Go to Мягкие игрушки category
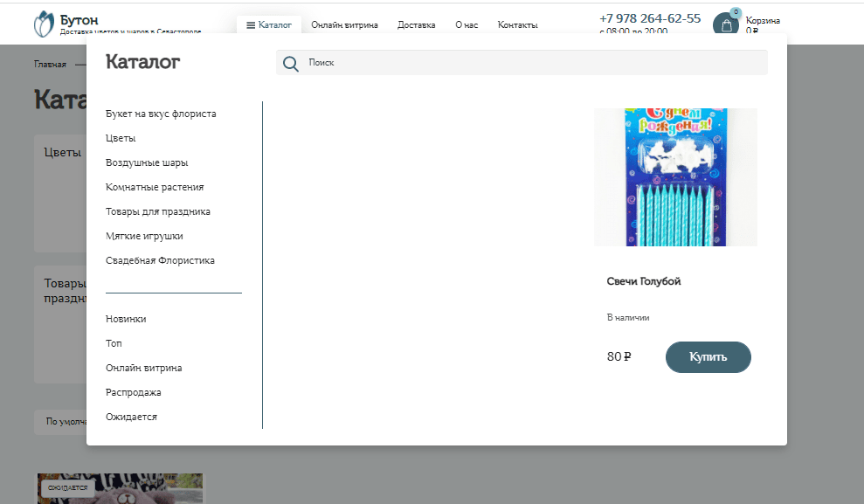This screenshot has height=504, width=864. click(144, 236)
